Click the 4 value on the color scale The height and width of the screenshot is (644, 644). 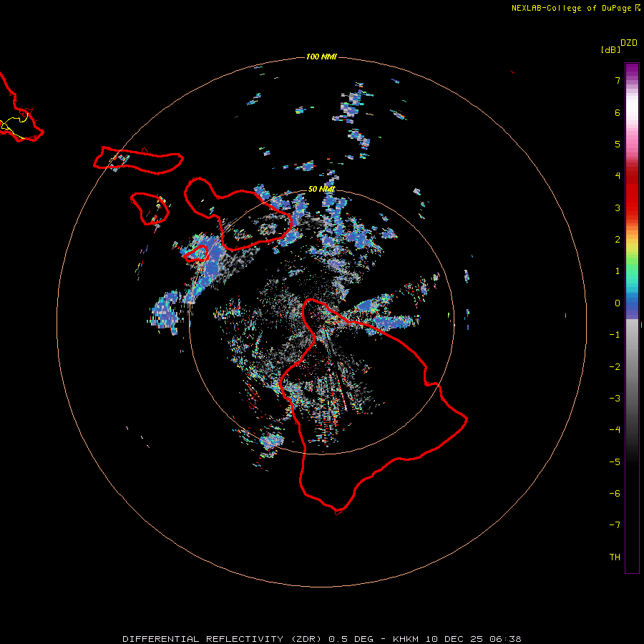tap(618, 176)
